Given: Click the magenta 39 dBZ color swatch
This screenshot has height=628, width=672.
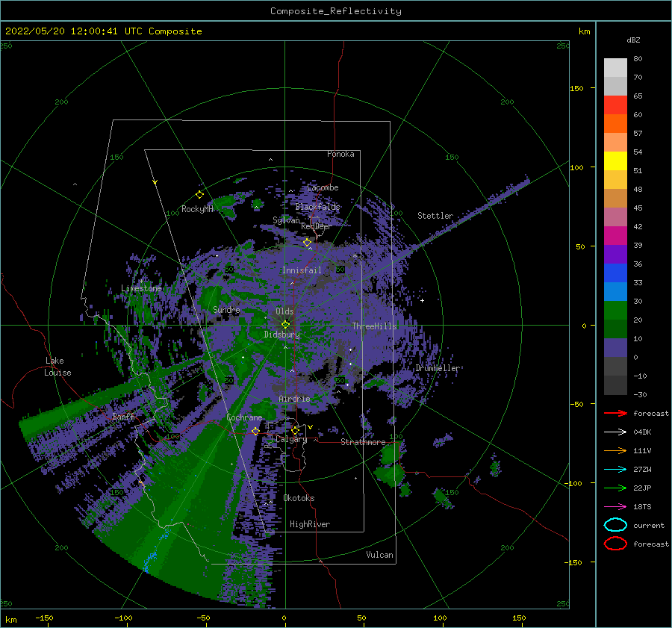Looking at the screenshot, I should coord(615,236).
